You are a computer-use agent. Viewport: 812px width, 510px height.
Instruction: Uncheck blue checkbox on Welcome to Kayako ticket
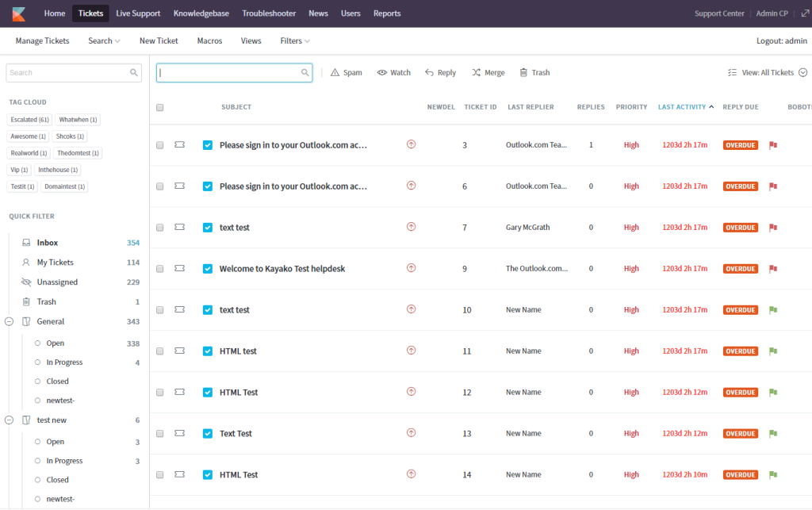pyautogui.click(x=207, y=268)
